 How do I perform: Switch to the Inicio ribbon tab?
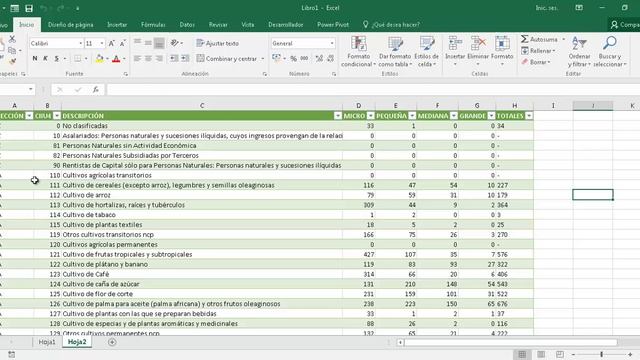coord(27,25)
